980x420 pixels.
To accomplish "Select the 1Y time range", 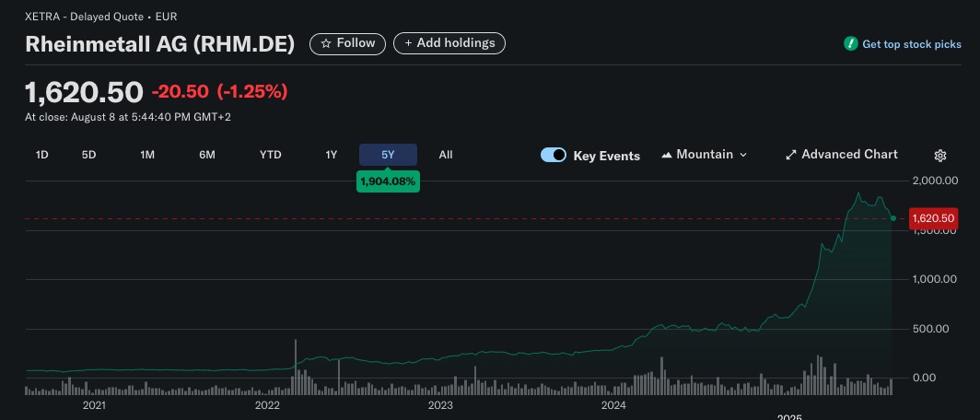I will (332, 155).
